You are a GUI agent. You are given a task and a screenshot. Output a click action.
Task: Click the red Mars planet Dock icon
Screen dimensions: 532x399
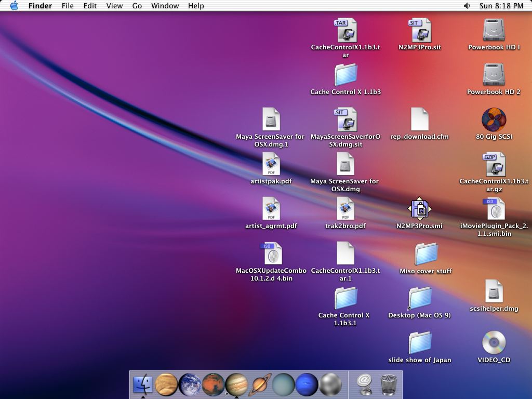(x=213, y=385)
